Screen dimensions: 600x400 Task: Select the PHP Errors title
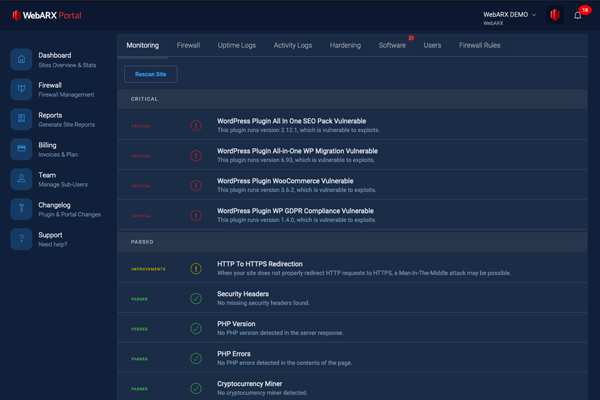tap(234, 354)
